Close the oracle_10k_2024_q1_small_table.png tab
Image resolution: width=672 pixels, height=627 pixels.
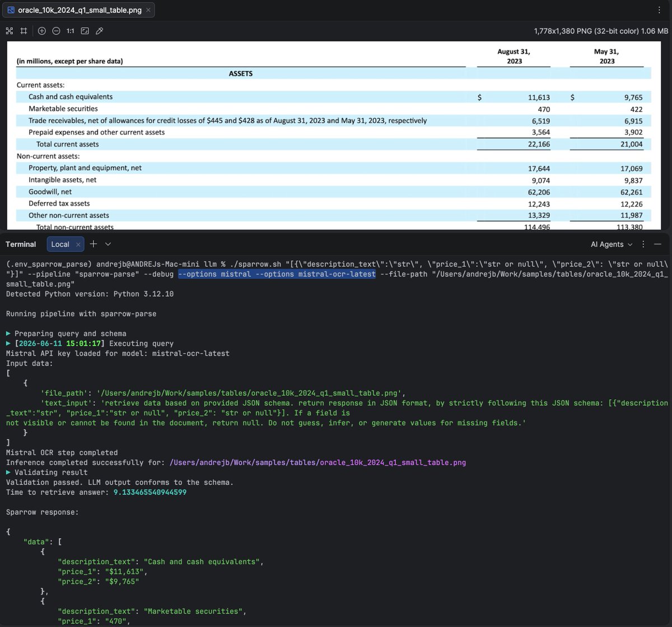pyautogui.click(x=148, y=10)
